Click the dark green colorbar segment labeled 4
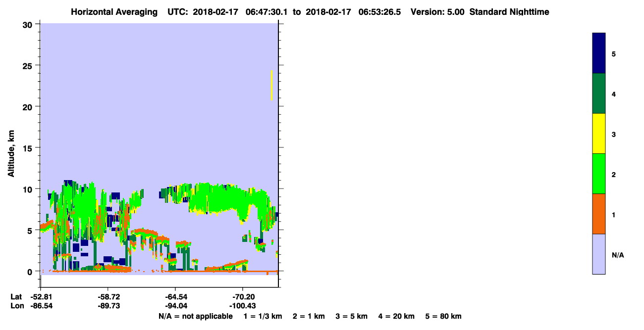 599,94
